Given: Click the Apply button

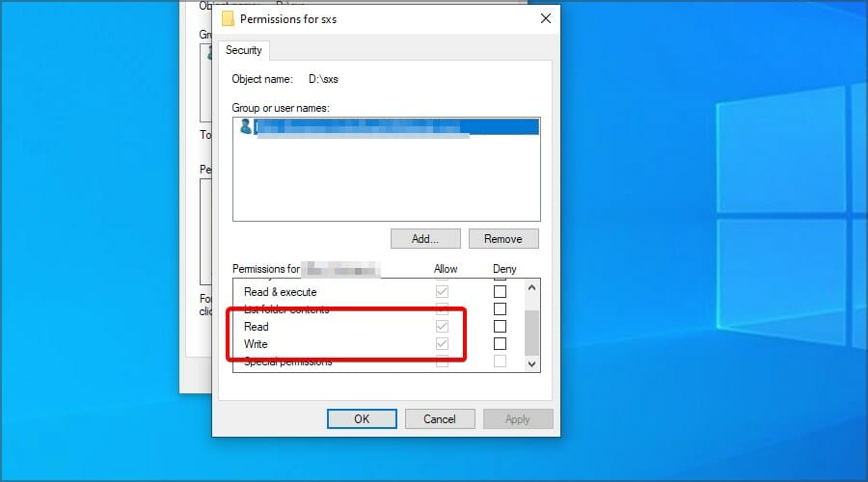Looking at the screenshot, I should point(518,419).
